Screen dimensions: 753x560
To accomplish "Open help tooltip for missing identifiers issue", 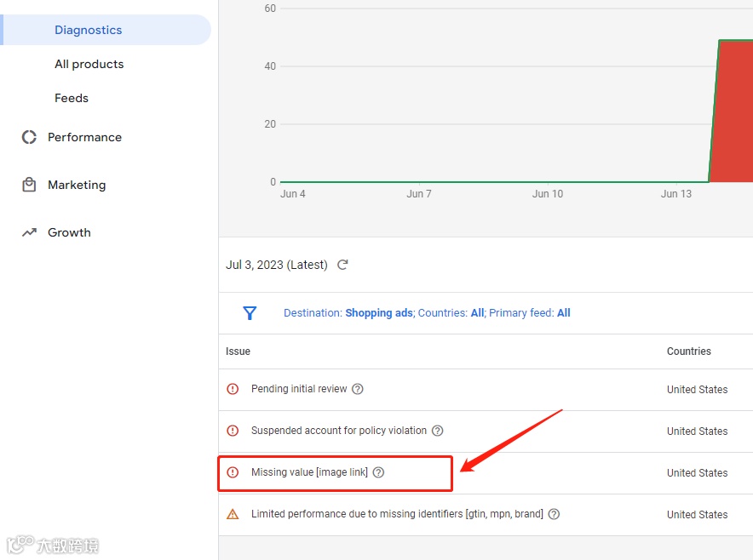I will tap(554, 514).
